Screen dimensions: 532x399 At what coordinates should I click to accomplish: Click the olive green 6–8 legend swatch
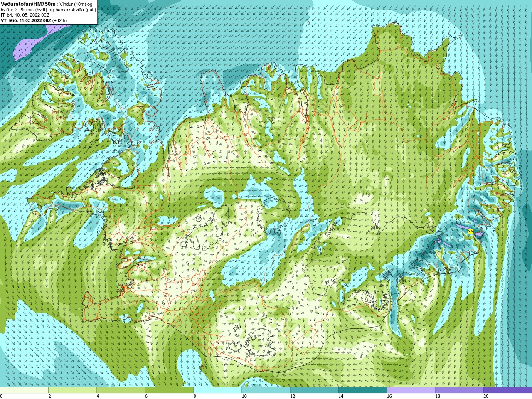(169, 390)
